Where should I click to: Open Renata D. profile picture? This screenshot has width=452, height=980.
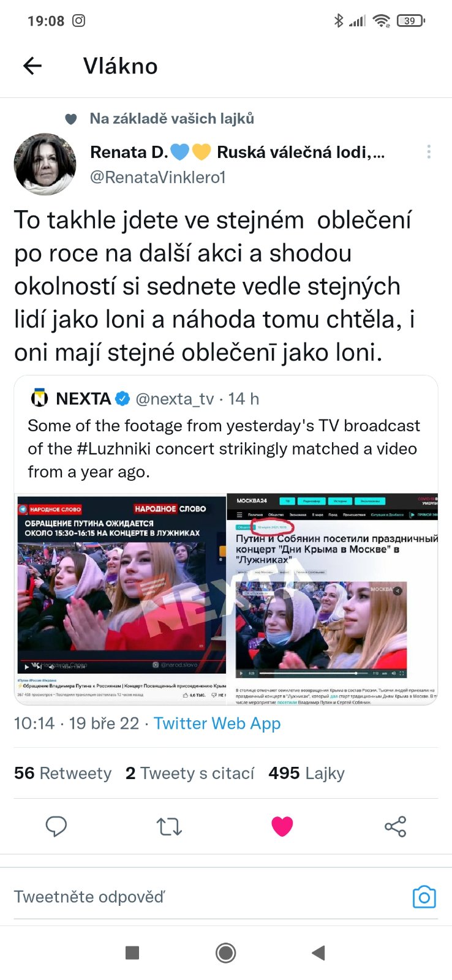click(45, 164)
